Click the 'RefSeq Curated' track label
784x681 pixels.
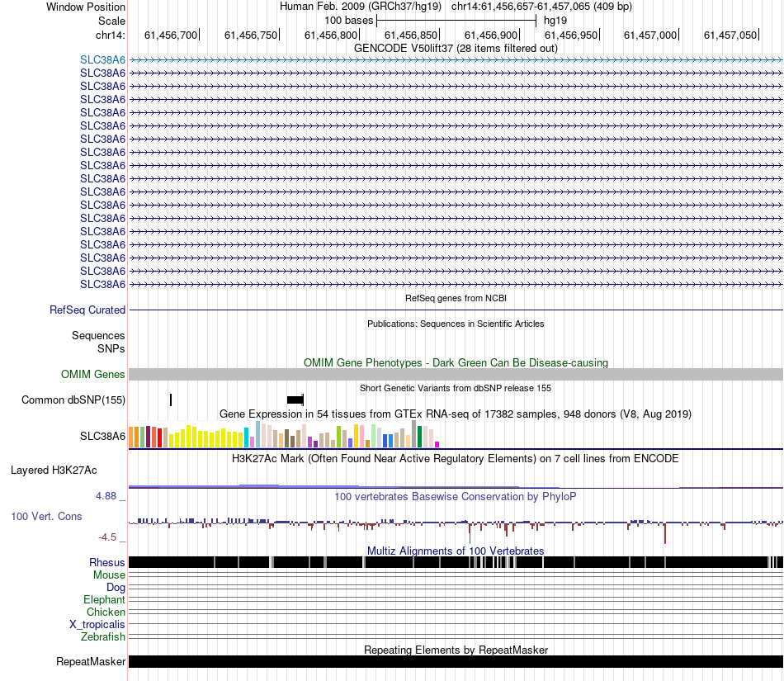(x=87, y=310)
